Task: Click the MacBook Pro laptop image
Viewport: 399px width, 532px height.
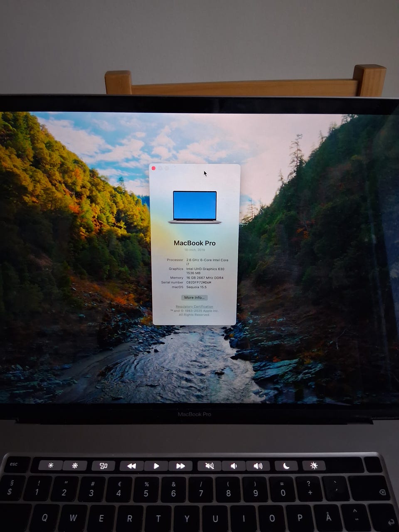Action: 195,207
